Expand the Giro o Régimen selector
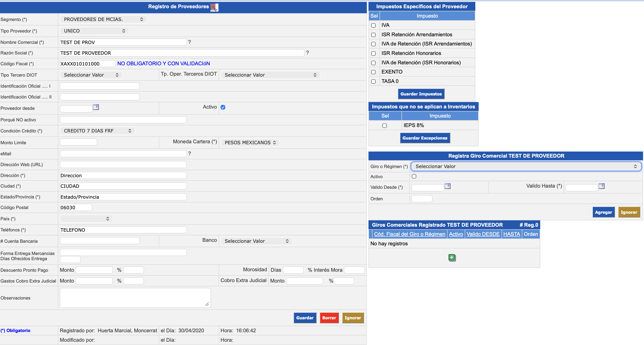 point(526,166)
